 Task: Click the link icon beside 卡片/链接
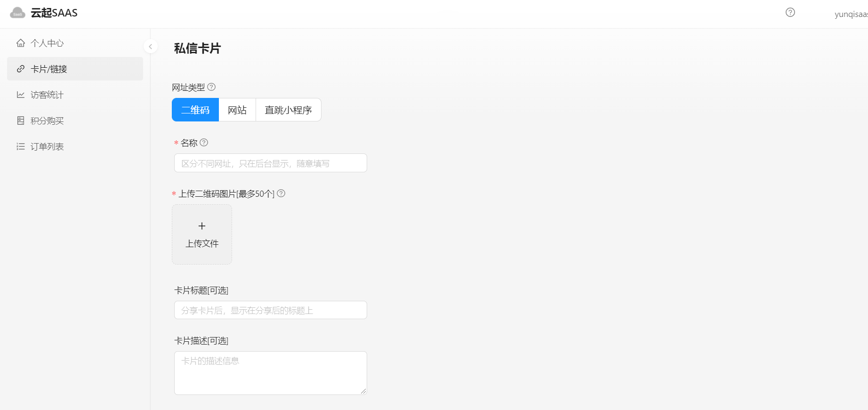[x=21, y=69]
